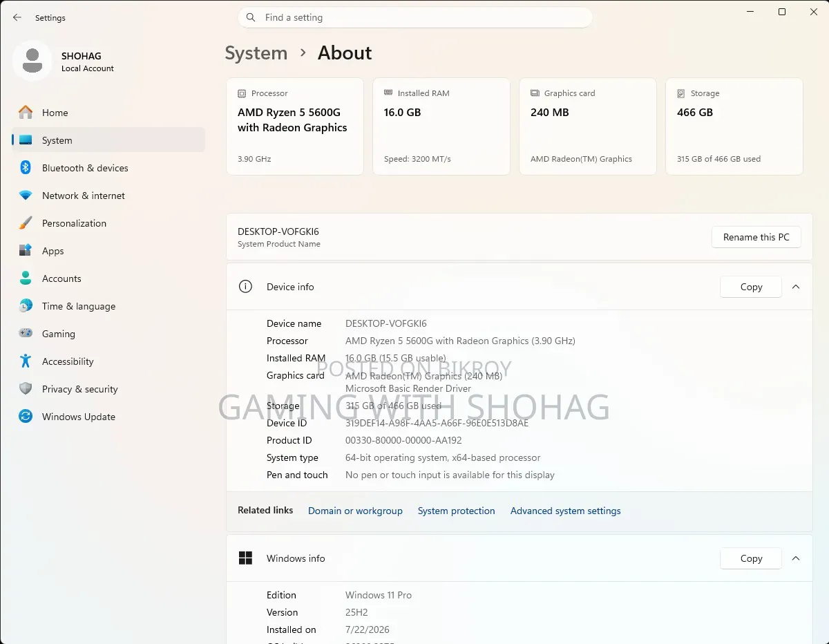Open Privacy & security settings
Image resolution: width=829 pixels, height=644 pixels.
coord(108,388)
